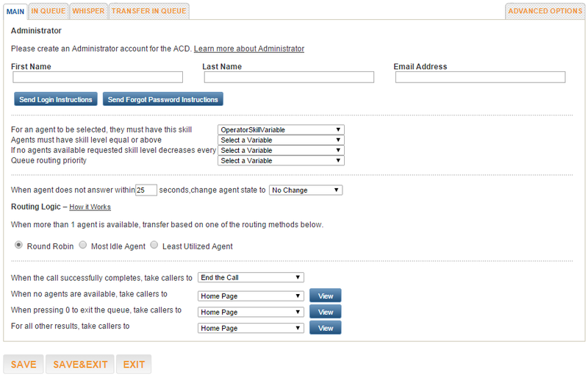Open the OperatorSkillVariable skill dropdown
The height and width of the screenshot is (375, 588).
click(x=281, y=129)
